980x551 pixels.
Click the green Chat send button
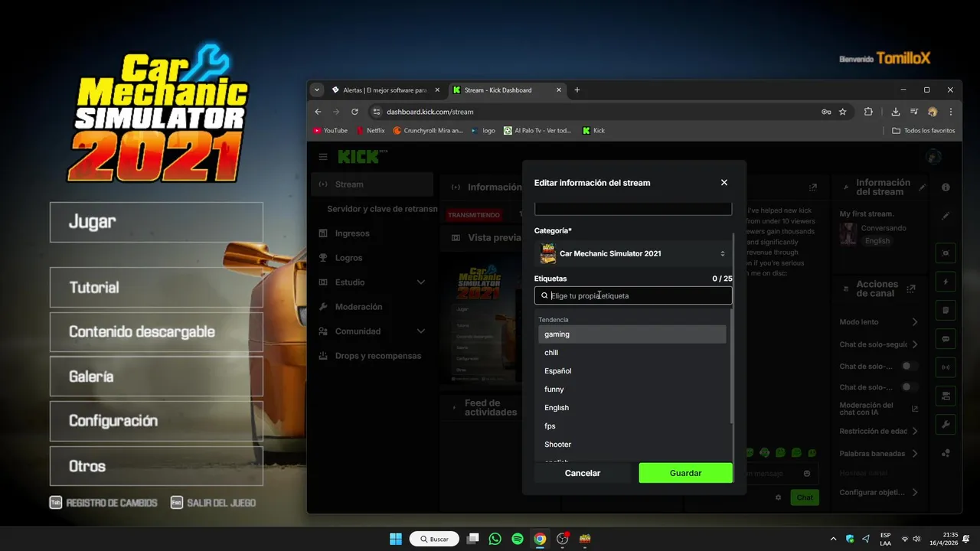click(x=805, y=497)
